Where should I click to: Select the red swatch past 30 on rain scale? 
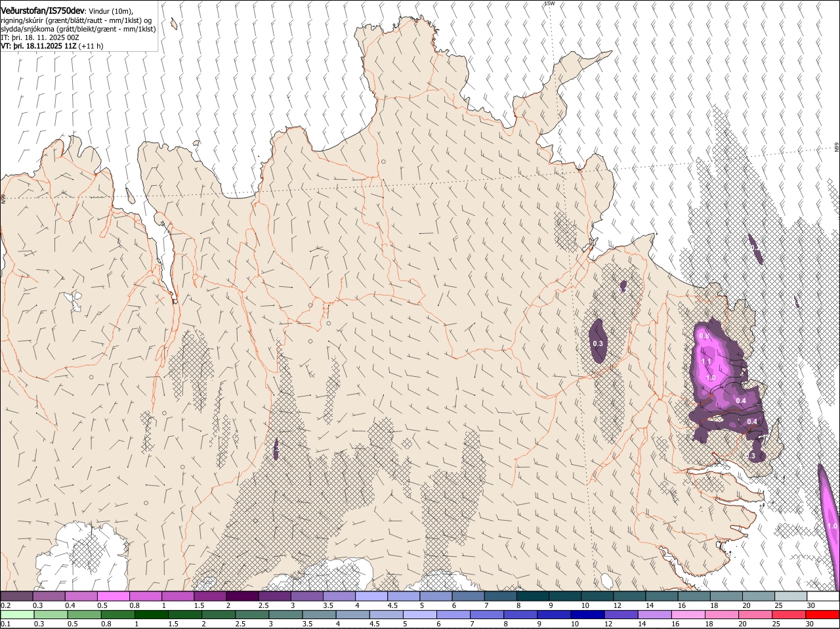(822, 615)
